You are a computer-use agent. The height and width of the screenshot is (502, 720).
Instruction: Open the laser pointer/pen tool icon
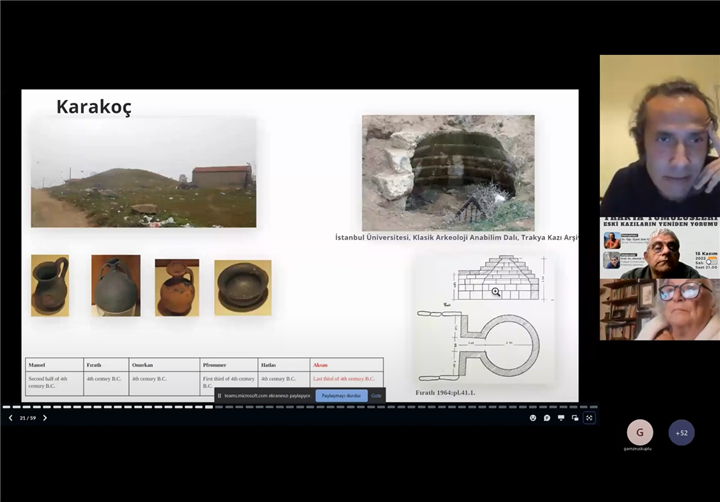click(533, 418)
